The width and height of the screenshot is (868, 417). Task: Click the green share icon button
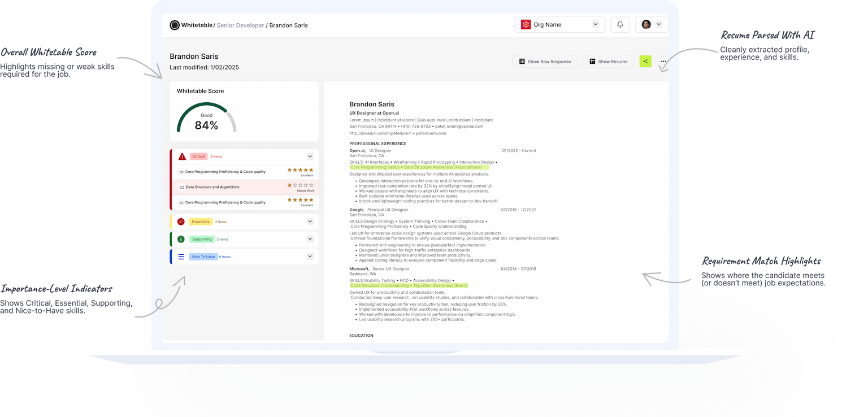pyautogui.click(x=645, y=61)
